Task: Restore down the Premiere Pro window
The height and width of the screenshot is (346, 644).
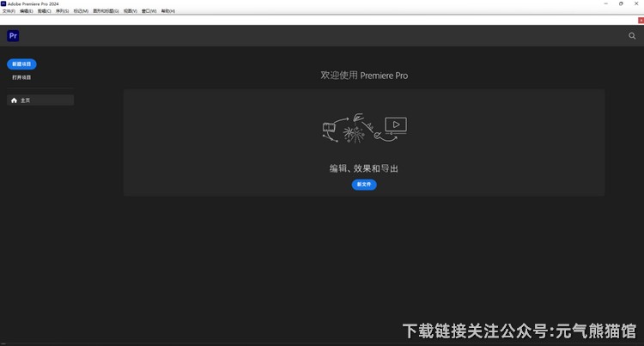Action: pyautogui.click(x=621, y=3)
